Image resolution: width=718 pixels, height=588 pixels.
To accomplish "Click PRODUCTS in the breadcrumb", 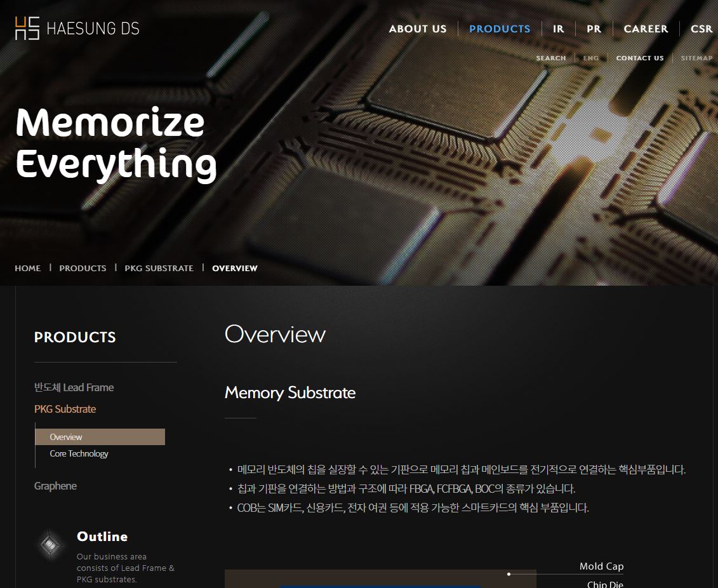I will (83, 269).
